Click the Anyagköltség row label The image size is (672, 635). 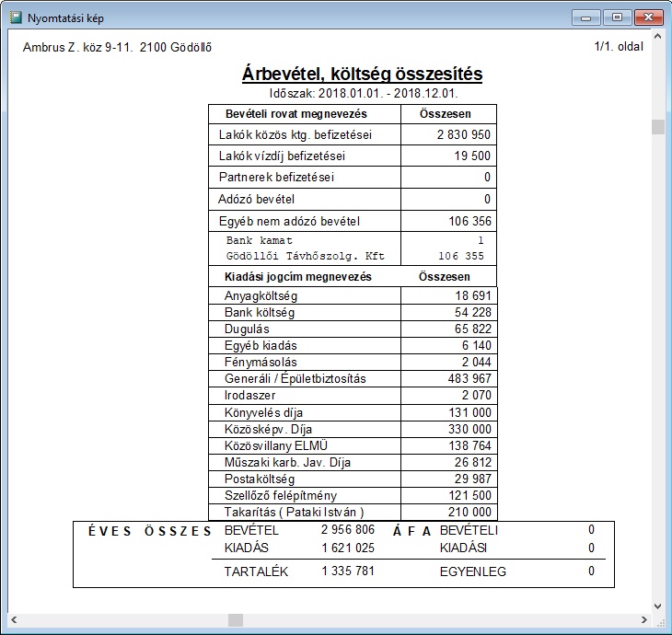[x=261, y=295]
